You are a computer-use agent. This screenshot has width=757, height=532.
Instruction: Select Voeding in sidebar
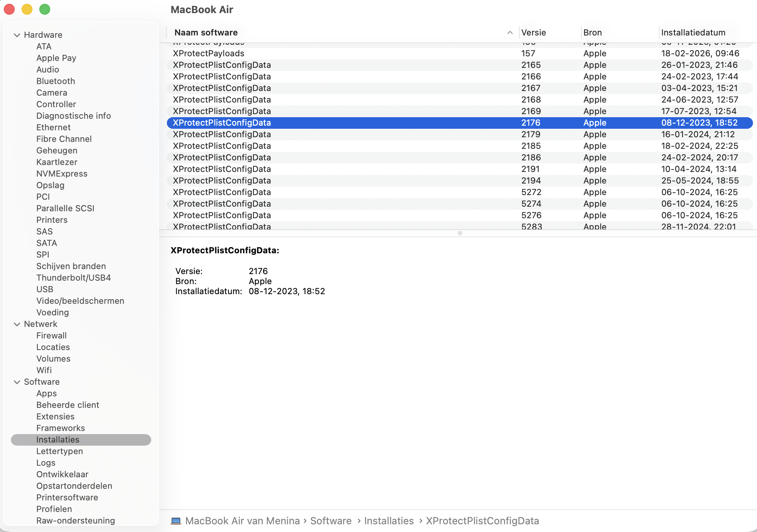(52, 313)
